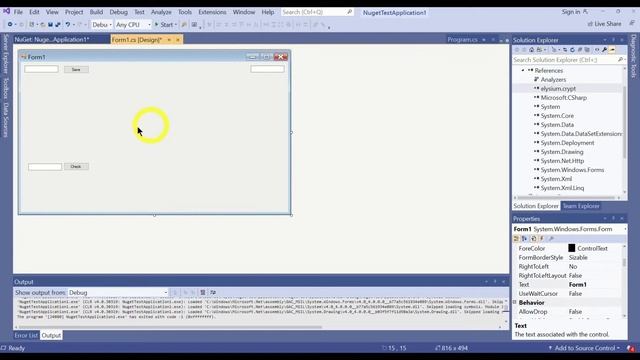Click Sync with Active Document icon
The height and width of the screenshot is (360, 640).
[x=565, y=50]
